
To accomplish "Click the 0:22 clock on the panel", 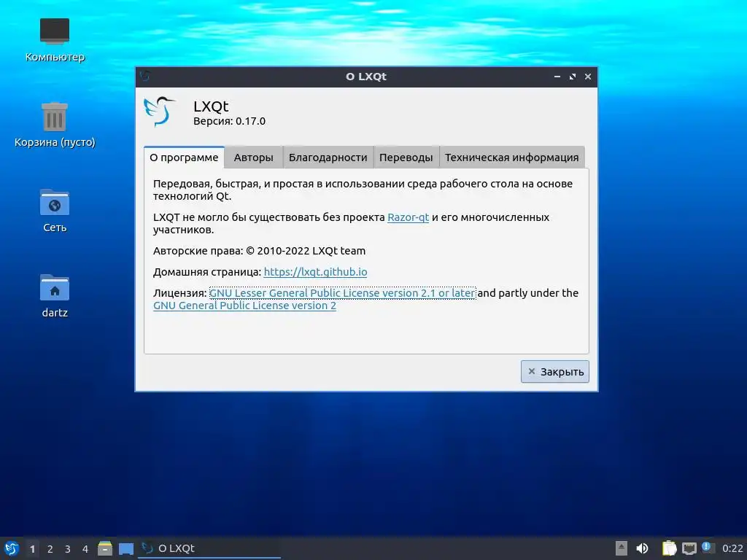I will point(732,548).
